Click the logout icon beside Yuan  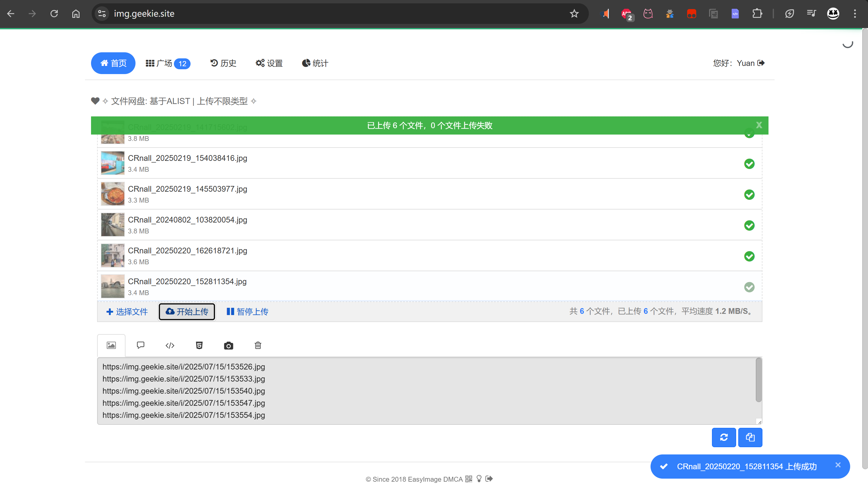click(761, 63)
